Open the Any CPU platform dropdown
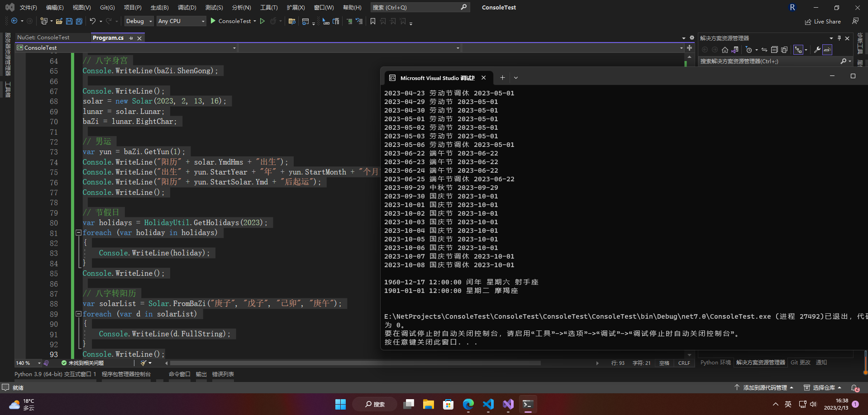The image size is (868, 415). [181, 21]
